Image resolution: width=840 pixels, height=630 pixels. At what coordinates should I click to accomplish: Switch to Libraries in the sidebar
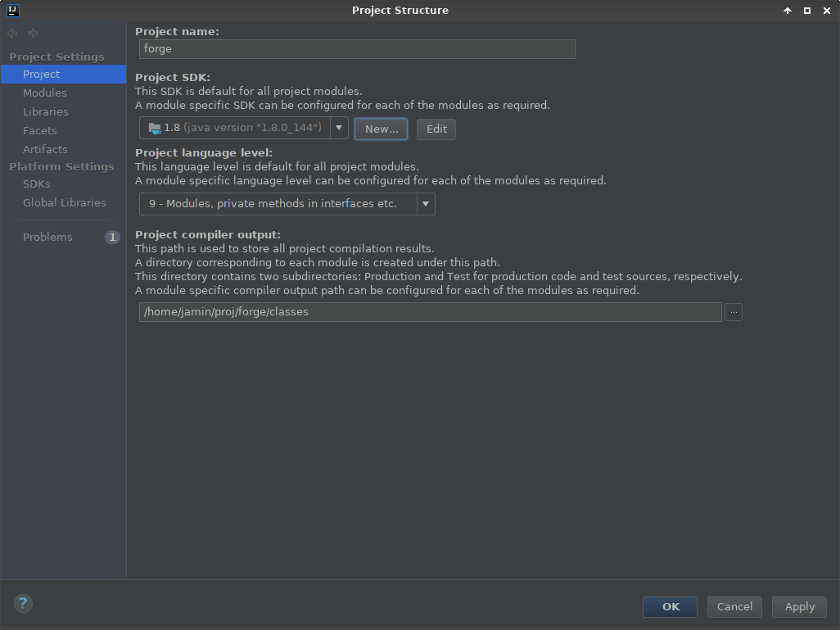click(x=46, y=112)
